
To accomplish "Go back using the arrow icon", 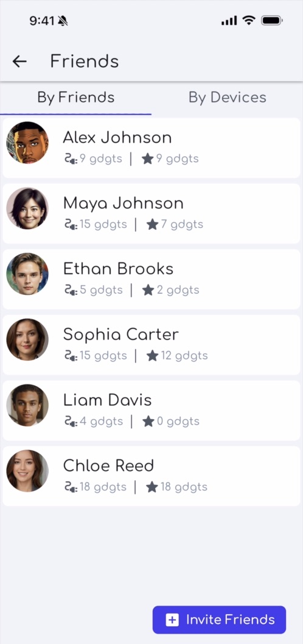I will [19, 62].
